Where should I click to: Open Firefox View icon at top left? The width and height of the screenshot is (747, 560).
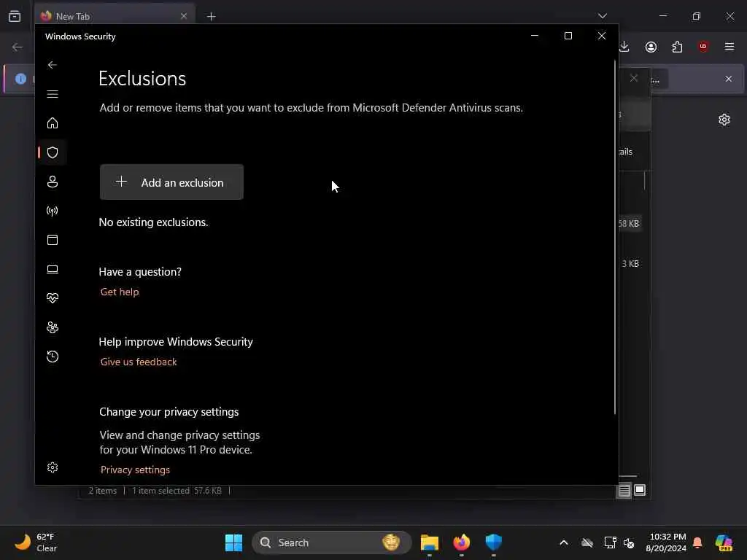[x=15, y=16]
